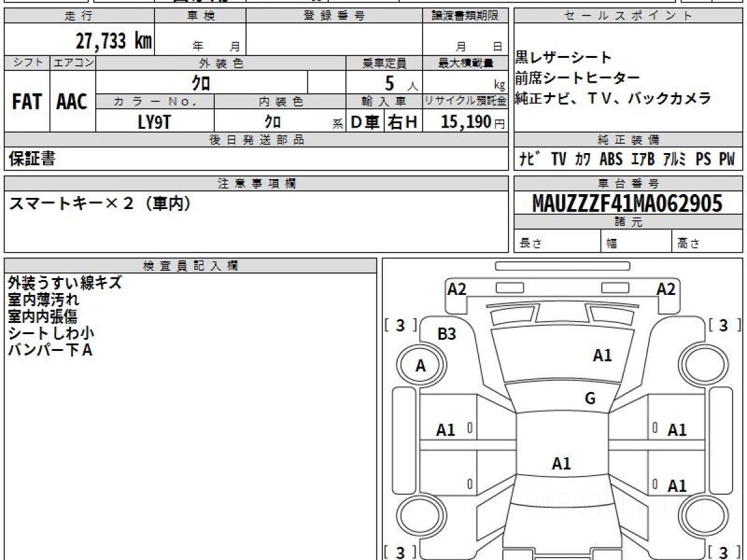Click the A1 mark on the roof
Image resolution: width=747 pixels, height=560 pixels.
pos(561,464)
